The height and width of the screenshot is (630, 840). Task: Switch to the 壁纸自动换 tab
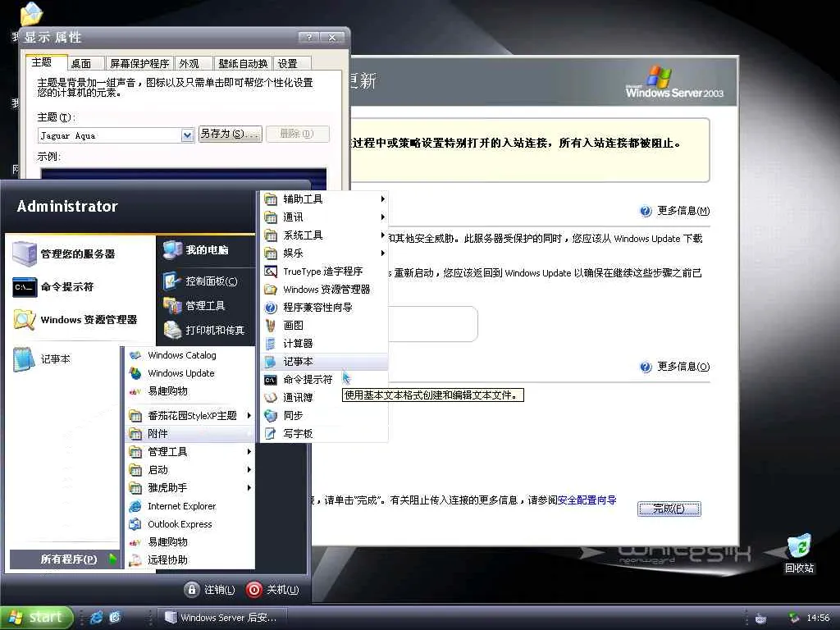coord(243,63)
